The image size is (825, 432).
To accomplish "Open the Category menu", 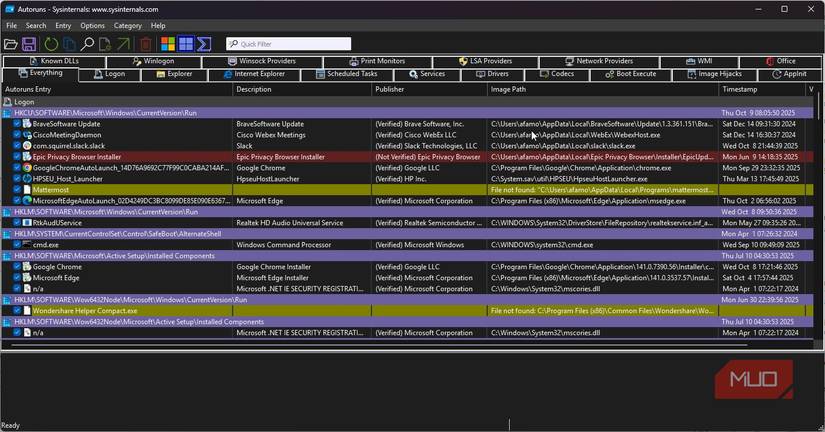I will click(x=128, y=25).
